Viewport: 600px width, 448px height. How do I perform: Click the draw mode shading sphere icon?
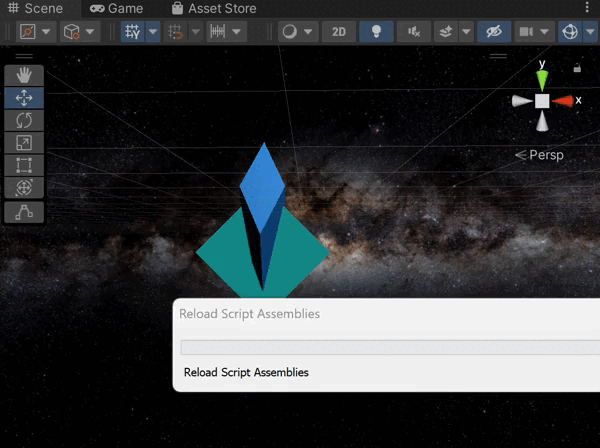(290, 31)
